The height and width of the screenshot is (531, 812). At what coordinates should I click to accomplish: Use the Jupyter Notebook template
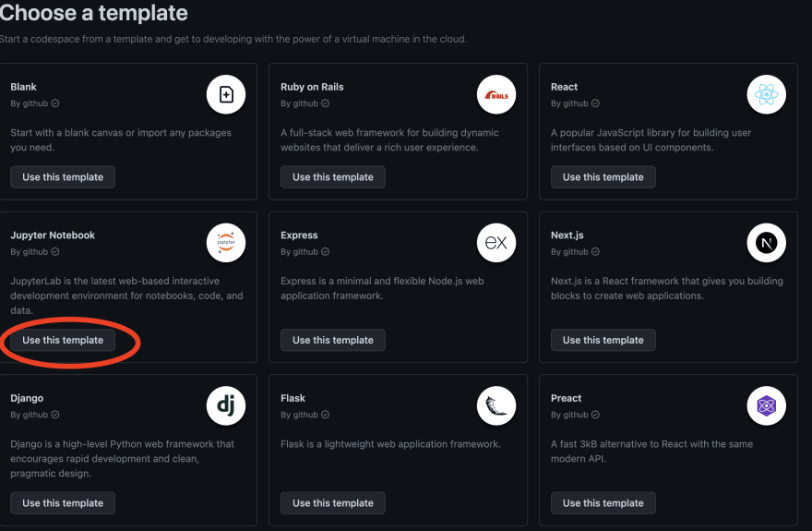(x=63, y=340)
